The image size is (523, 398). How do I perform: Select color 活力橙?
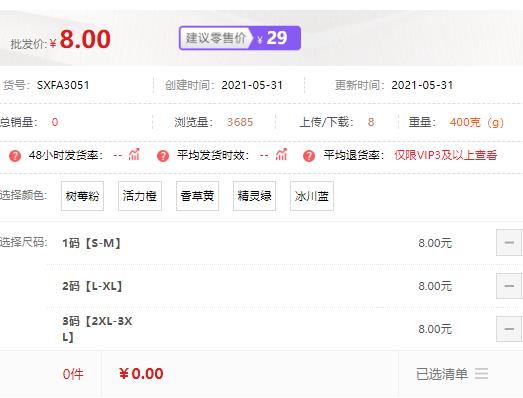pos(140,196)
